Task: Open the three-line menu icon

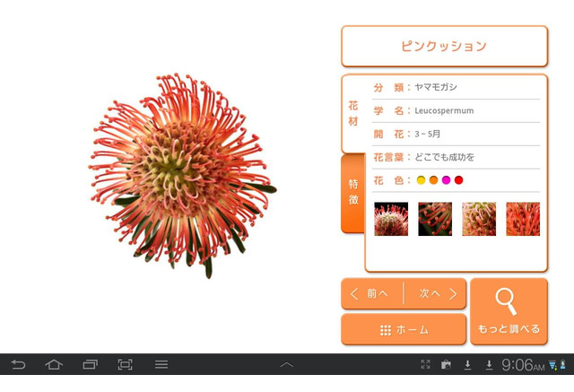Action: (161, 364)
